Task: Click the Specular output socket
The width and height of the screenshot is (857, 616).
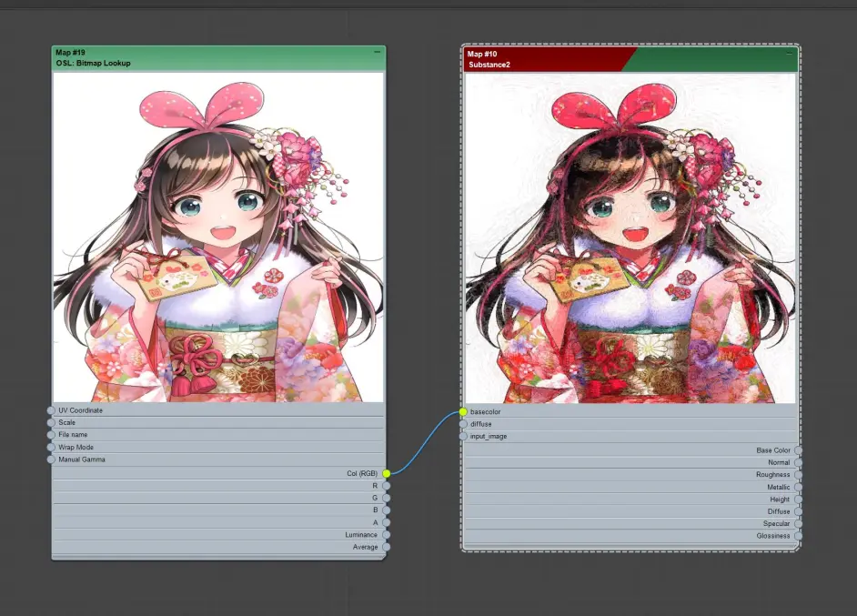Action: click(798, 523)
